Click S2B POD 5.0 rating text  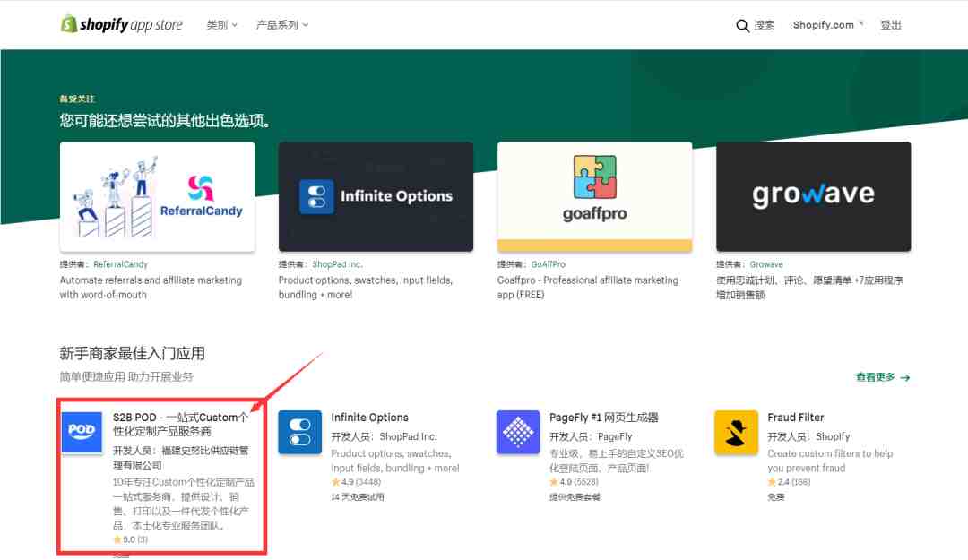tap(130, 539)
